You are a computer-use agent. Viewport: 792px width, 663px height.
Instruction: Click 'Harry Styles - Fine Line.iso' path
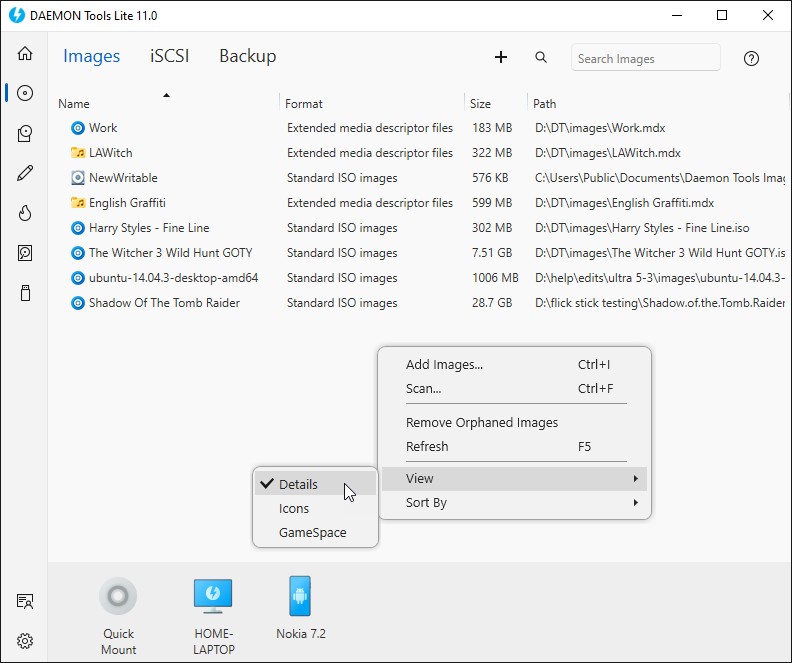point(642,228)
